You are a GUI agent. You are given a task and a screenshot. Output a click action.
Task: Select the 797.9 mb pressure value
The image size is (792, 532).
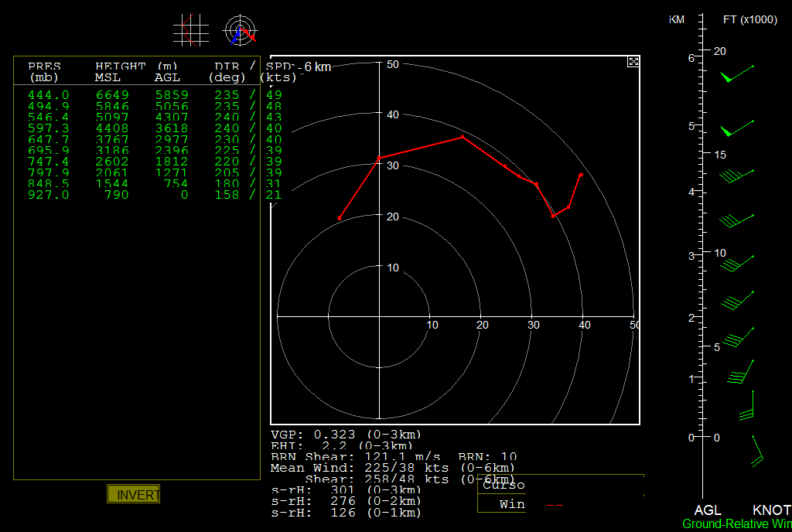(x=49, y=172)
